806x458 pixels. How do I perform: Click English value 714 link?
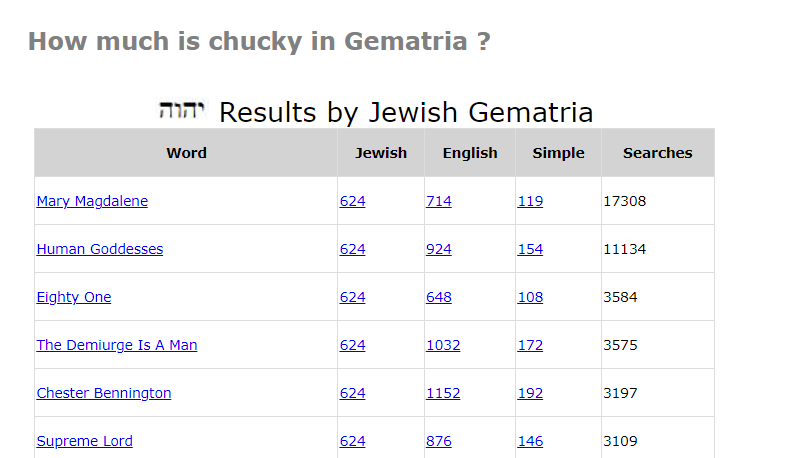coord(439,201)
